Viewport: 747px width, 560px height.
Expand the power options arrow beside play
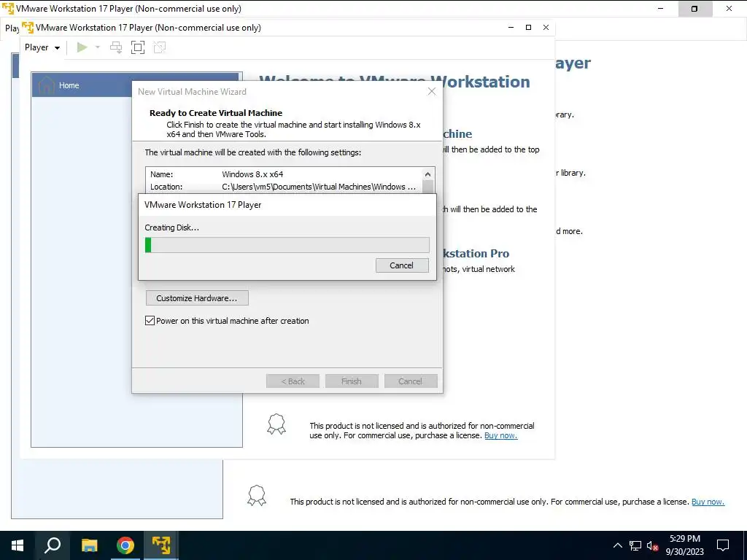(98, 47)
